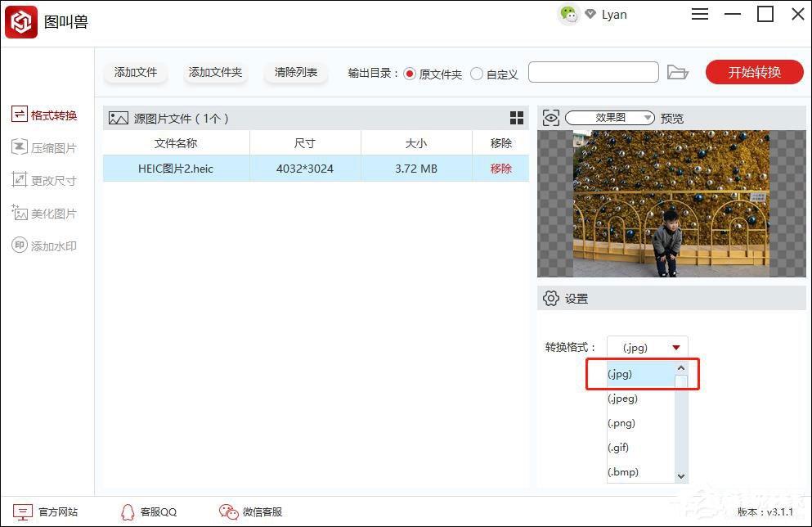This screenshot has width=812, height=527.
Task: Click format list scroll up arrow
Action: pos(681,367)
